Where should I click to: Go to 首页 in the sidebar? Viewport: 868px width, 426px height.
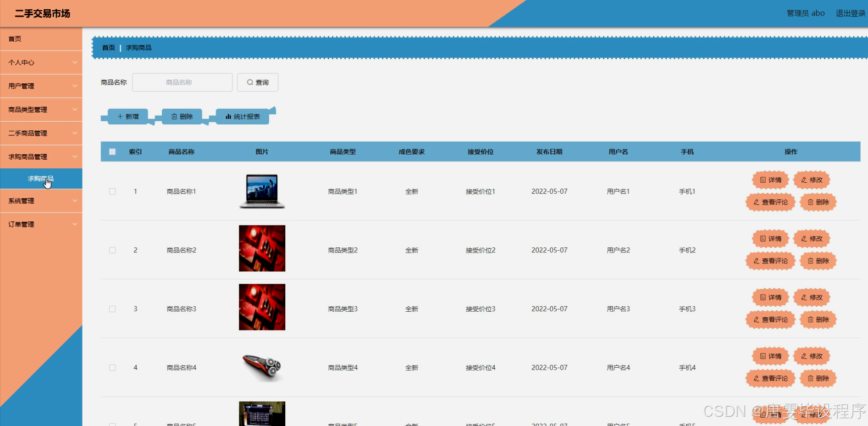(41, 39)
